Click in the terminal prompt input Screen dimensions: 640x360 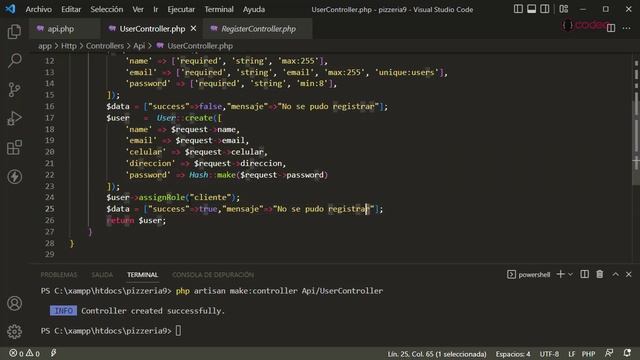pyautogui.click(x=178, y=331)
